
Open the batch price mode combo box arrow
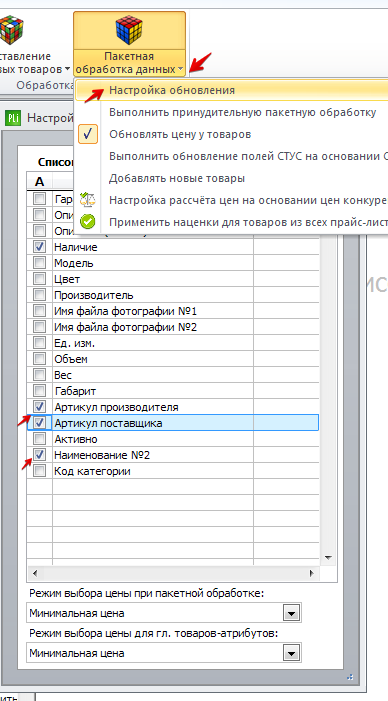point(291,613)
